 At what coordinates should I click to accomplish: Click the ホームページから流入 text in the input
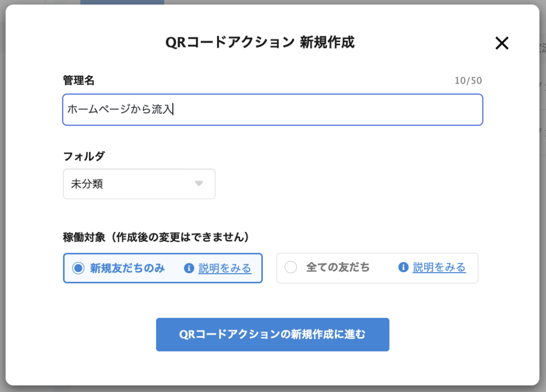pos(119,110)
